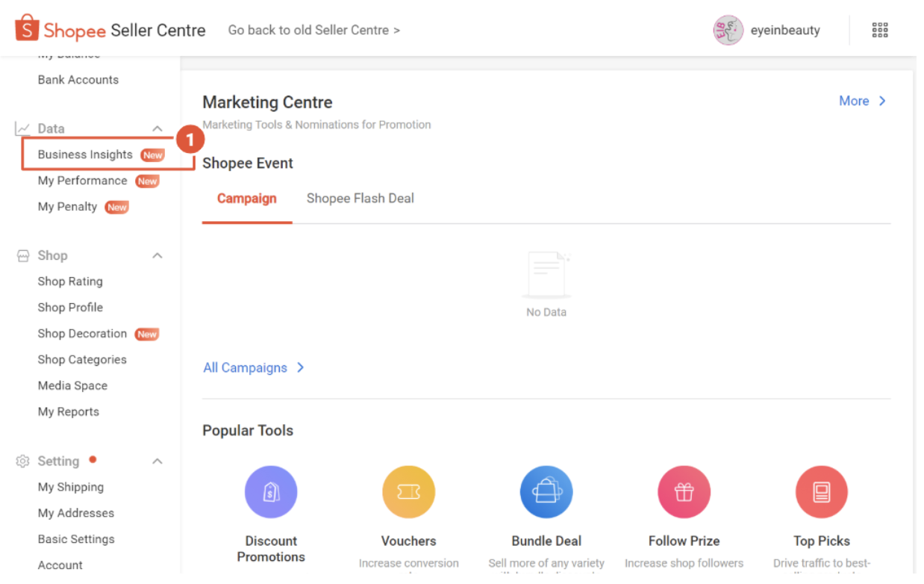Image resolution: width=924 pixels, height=584 pixels.
Task: Click the Setting gear icon in sidebar
Action: click(x=22, y=461)
